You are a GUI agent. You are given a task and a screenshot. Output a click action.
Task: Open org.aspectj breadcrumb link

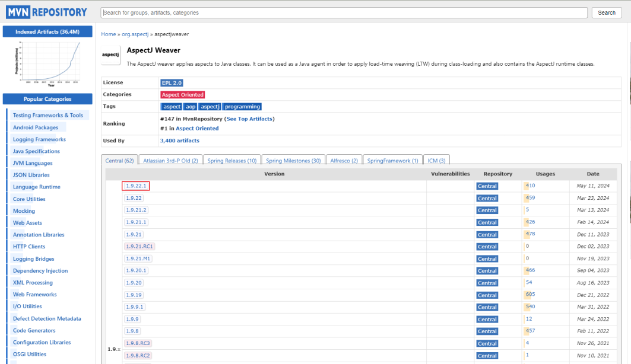point(135,34)
